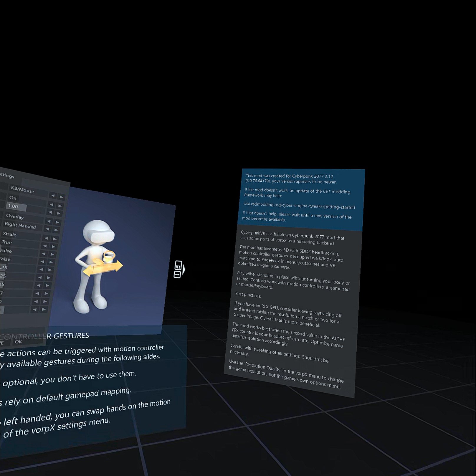This screenshot has width=476, height=476.
Task: Click left arrow on KB/Mouse row
Action: (52, 195)
